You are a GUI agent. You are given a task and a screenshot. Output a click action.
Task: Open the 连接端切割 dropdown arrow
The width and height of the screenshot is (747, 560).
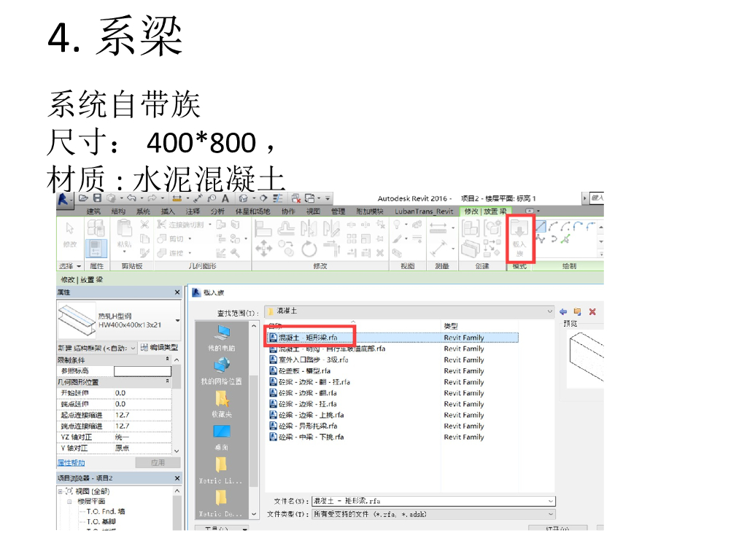coord(209,225)
